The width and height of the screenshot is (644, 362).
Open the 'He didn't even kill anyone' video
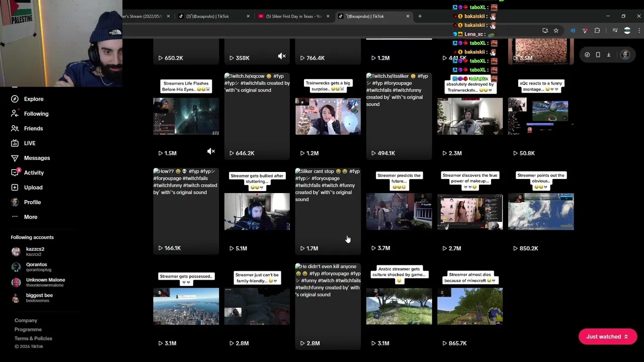(328, 306)
